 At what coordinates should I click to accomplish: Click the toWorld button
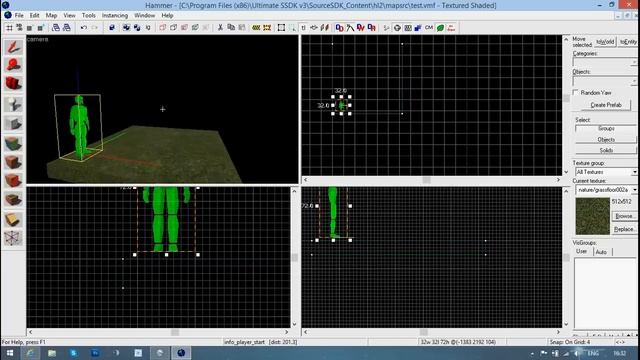[x=605, y=42]
